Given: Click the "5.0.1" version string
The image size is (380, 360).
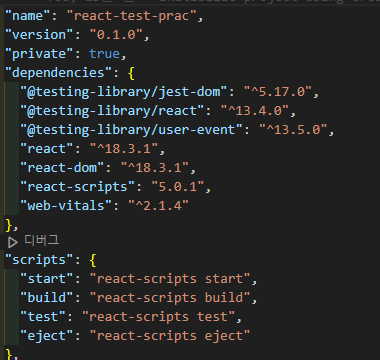Looking at the screenshot, I should [178, 187].
